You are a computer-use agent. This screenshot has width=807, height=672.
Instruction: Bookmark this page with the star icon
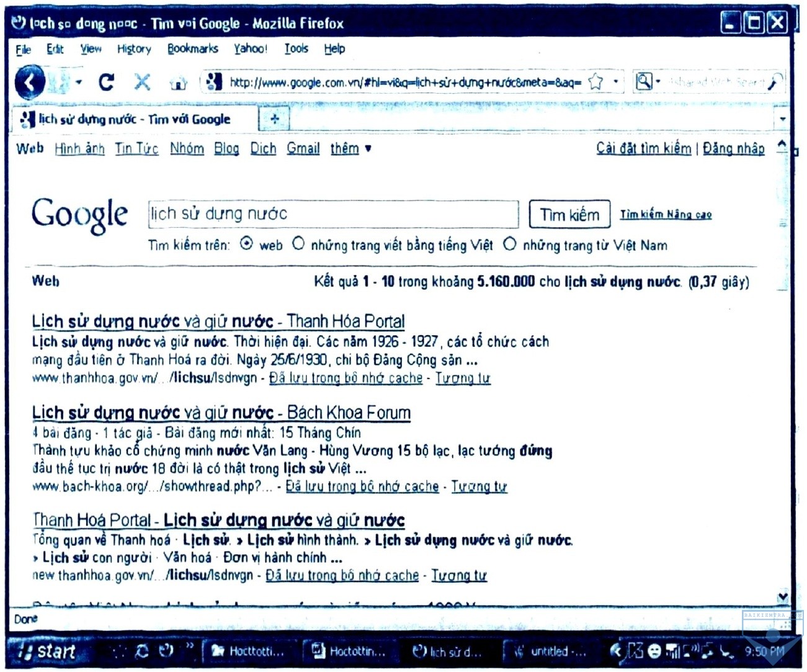tap(595, 81)
